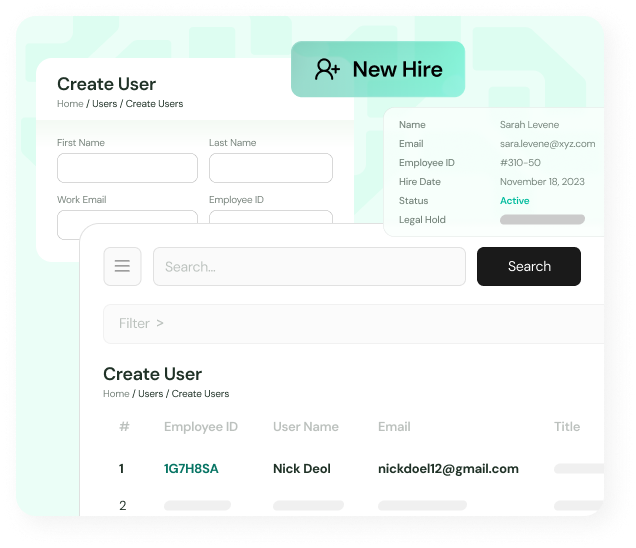Image resolution: width=636 pixels, height=548 pixels.
Task: Open employee ID 1G7H8SA link
Action: coord(191,469)
